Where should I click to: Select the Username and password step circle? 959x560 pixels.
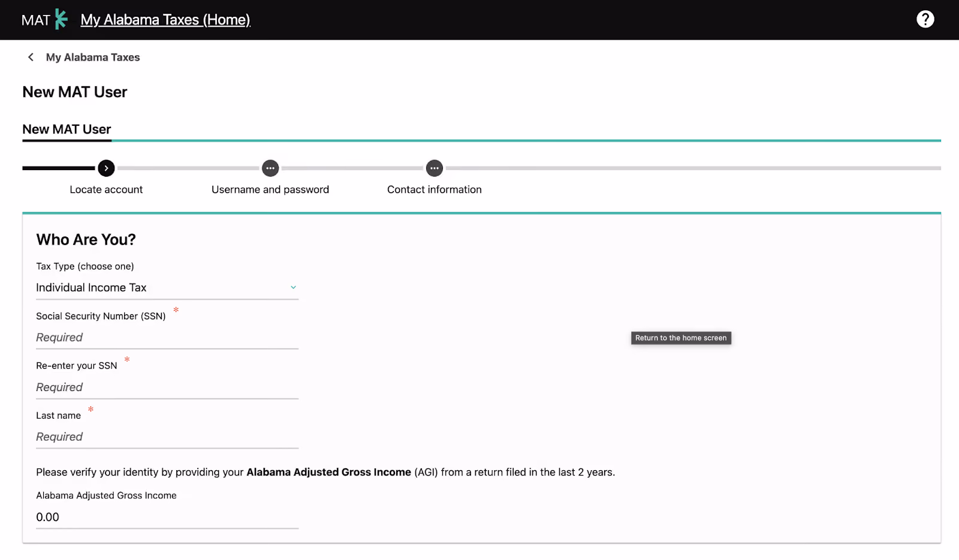pos(270,168)
